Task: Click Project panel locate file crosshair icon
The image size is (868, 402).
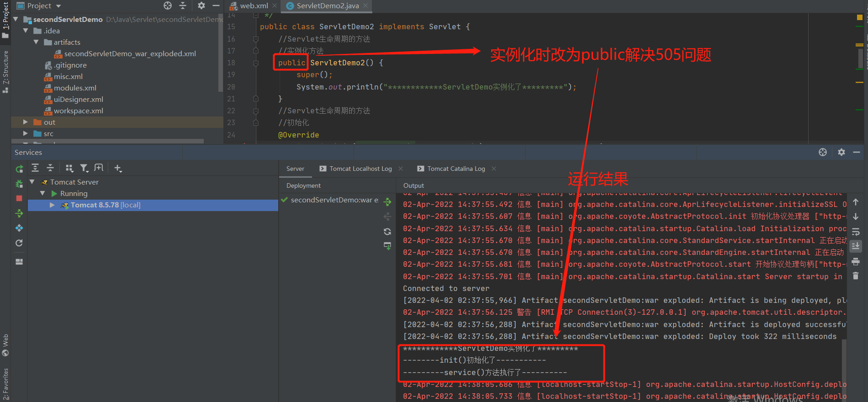Action: 168,5
